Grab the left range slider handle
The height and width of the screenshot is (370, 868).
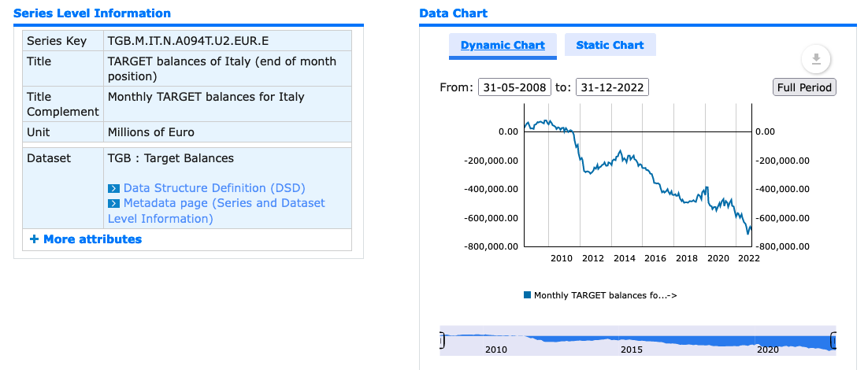tap(442, 341)
